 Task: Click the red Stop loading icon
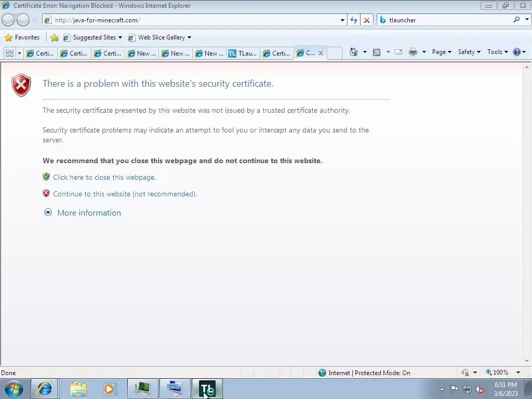click(367, 20)
